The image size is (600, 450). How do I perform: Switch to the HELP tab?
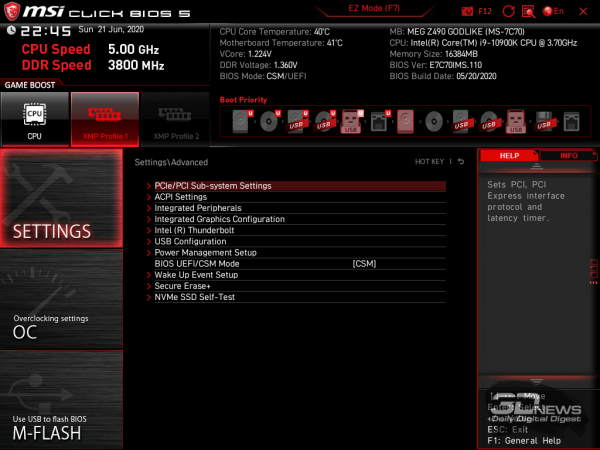pos(509,156)
